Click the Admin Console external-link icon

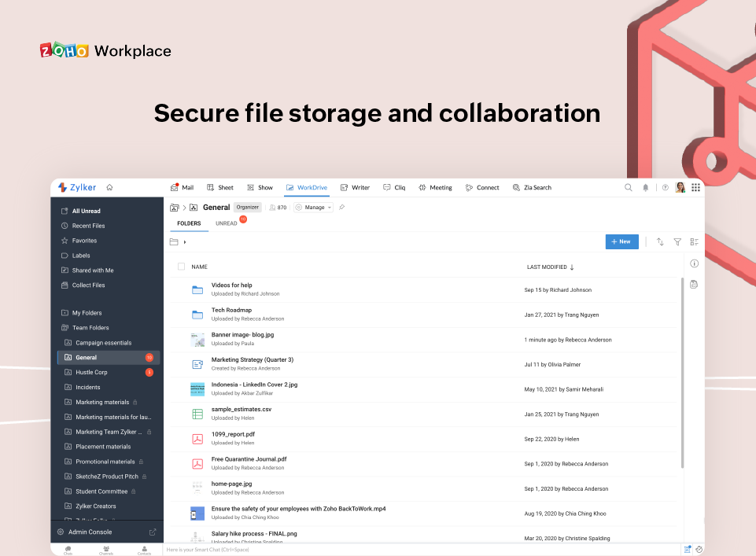click(153, 532)
